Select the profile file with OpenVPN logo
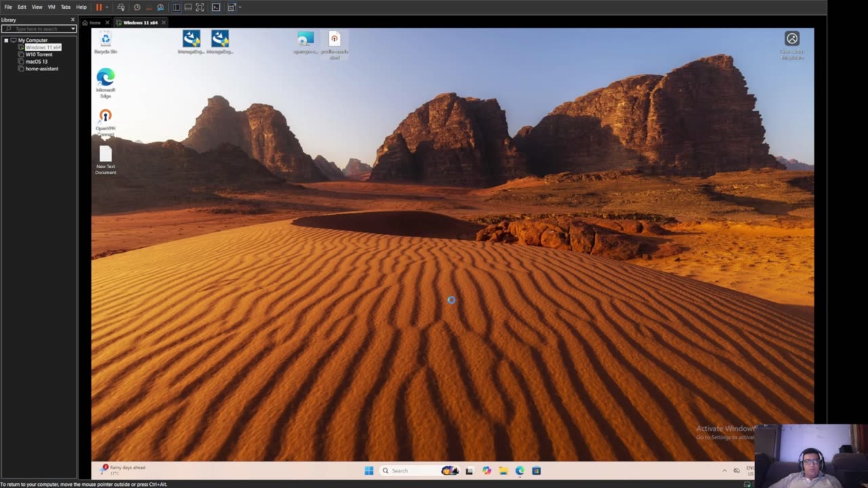 [x=334, y=45]
